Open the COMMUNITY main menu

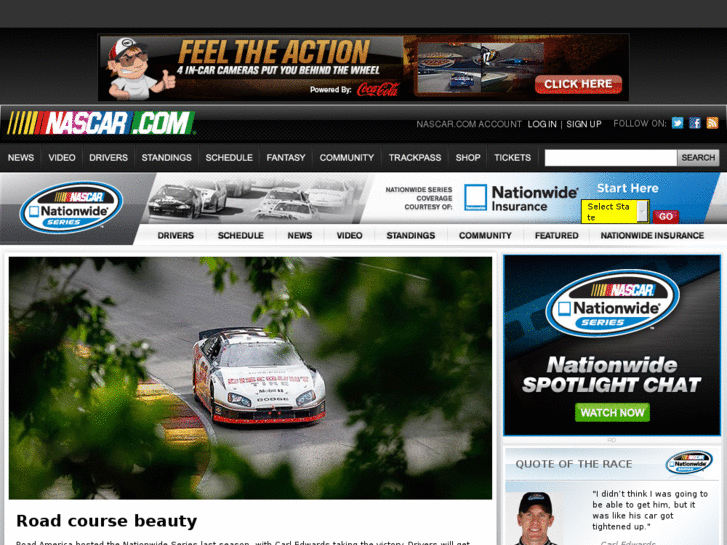(347, 158)
